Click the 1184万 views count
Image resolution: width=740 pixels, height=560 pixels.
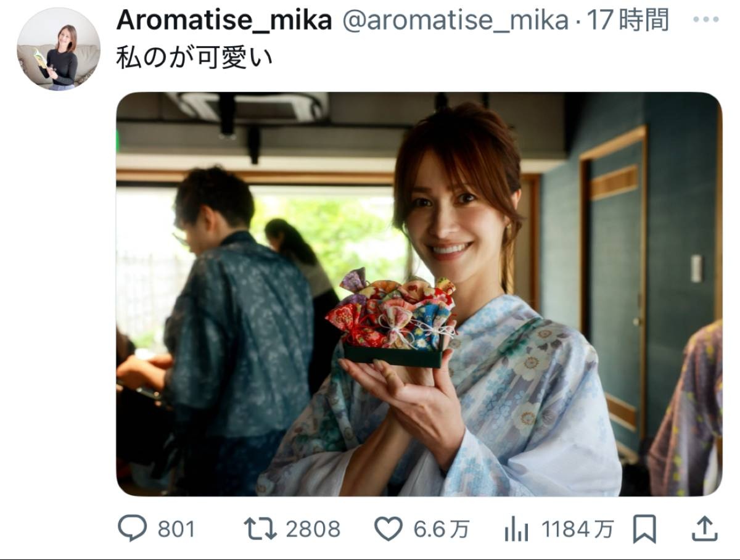578,529
